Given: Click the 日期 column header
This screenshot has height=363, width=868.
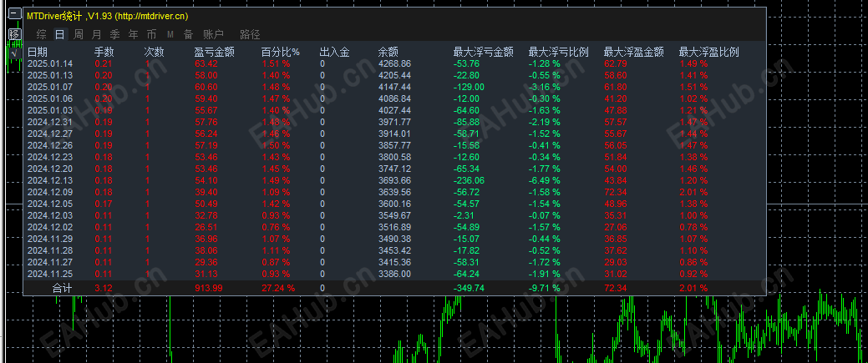Looking at the screenshot, I should pyautogui.click(x=38, y=53).
